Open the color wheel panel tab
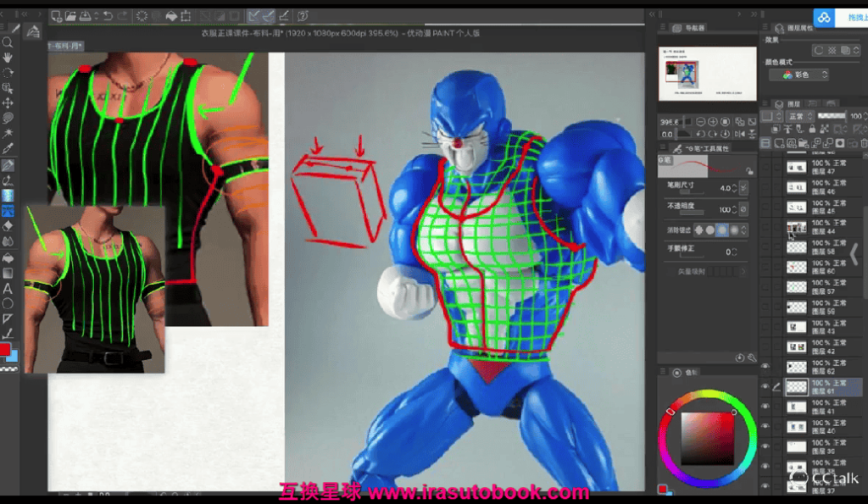The height and width of the screenshot is (504, 868). point(685,373)
